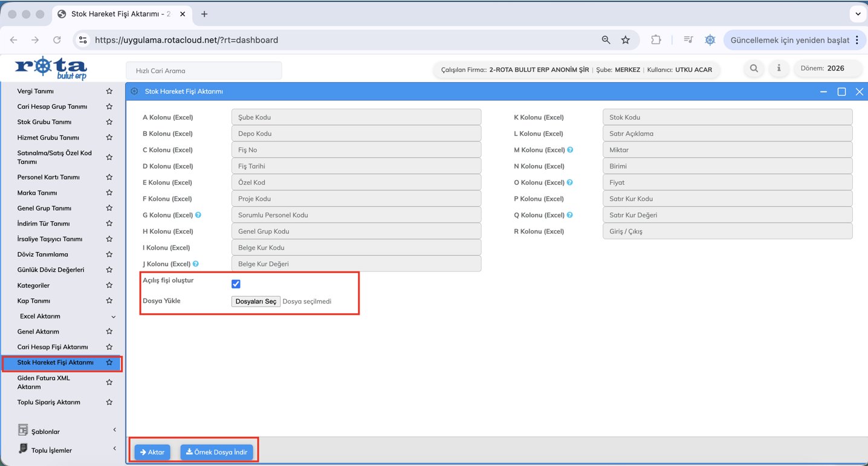Favorite Vergi Tanımı with its star
This screenshot has width=868, height=466.
click(109, 91)
